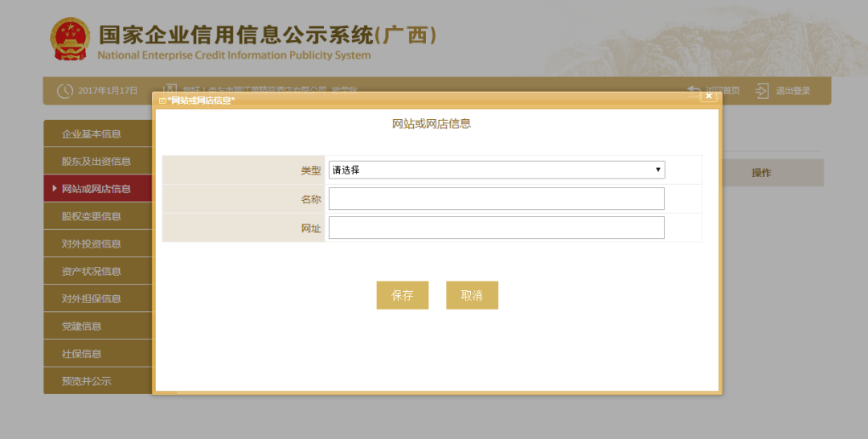Click the National Enterprise Credit Information subtitle
Image resolution: width=868 pixels, height=439 pixels.
coord(234,55)
